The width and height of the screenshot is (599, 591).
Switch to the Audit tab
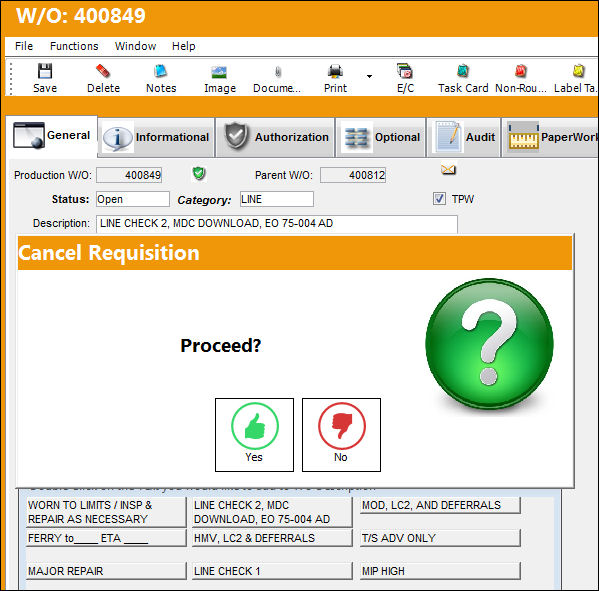pos(464,137)
